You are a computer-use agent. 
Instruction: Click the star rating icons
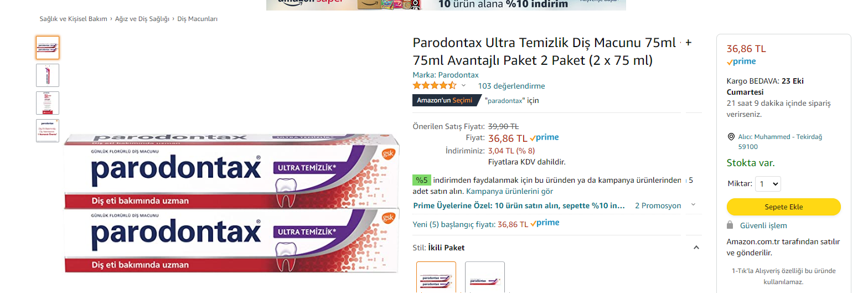click(435, 85)
